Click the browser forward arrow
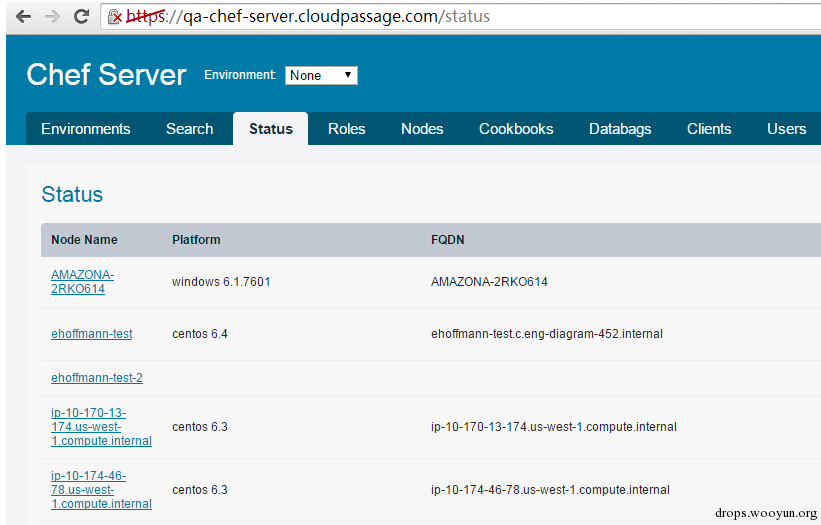The image size is (821, 525). click(52, 17)
